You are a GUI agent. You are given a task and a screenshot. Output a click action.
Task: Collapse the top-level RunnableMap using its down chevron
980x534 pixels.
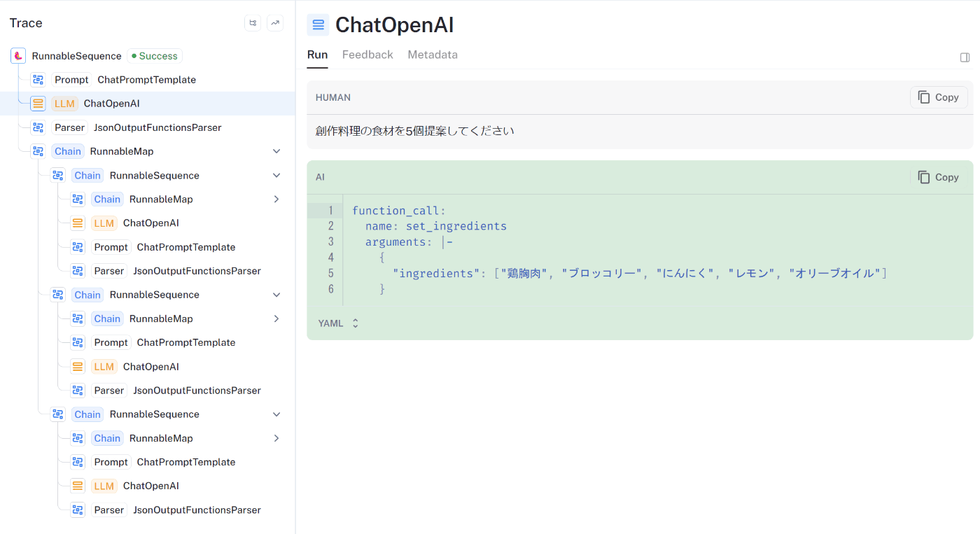pyautogui.click(x=276, y=151)
